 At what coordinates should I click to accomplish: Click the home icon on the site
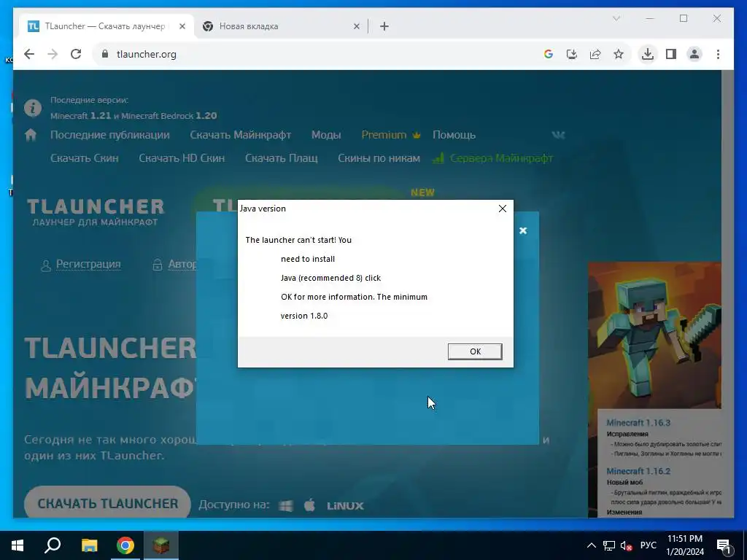[x=31, y=135]
